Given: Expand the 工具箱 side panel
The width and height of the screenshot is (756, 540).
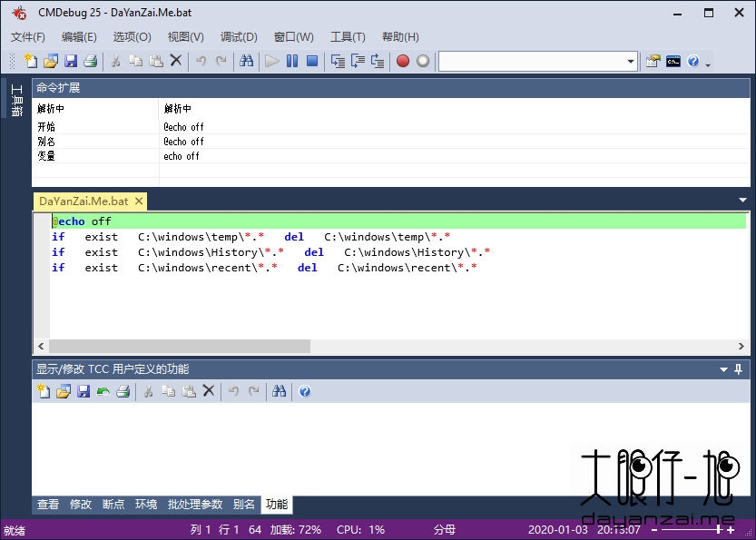Looking at the screenshot, I should pos(17,100).
